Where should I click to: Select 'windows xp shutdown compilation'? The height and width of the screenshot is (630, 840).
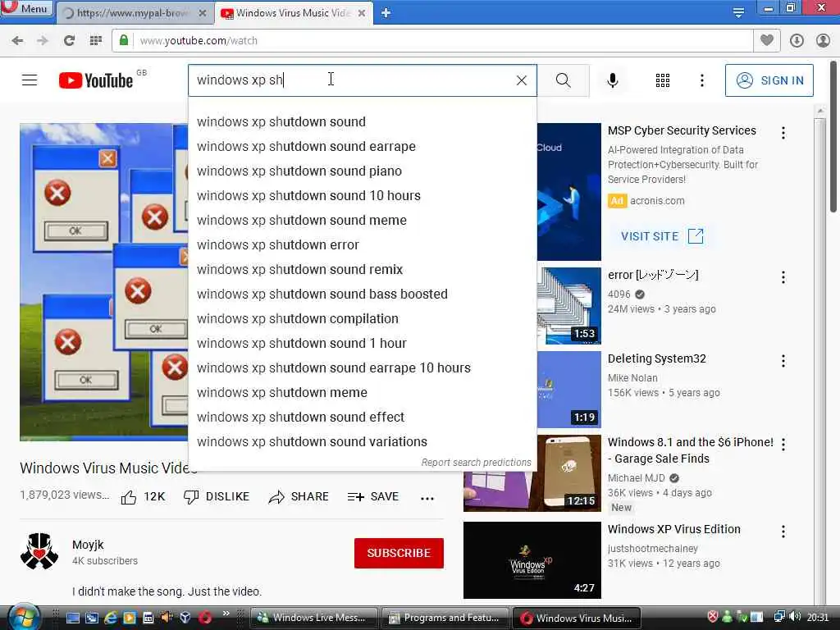[362, 319]
